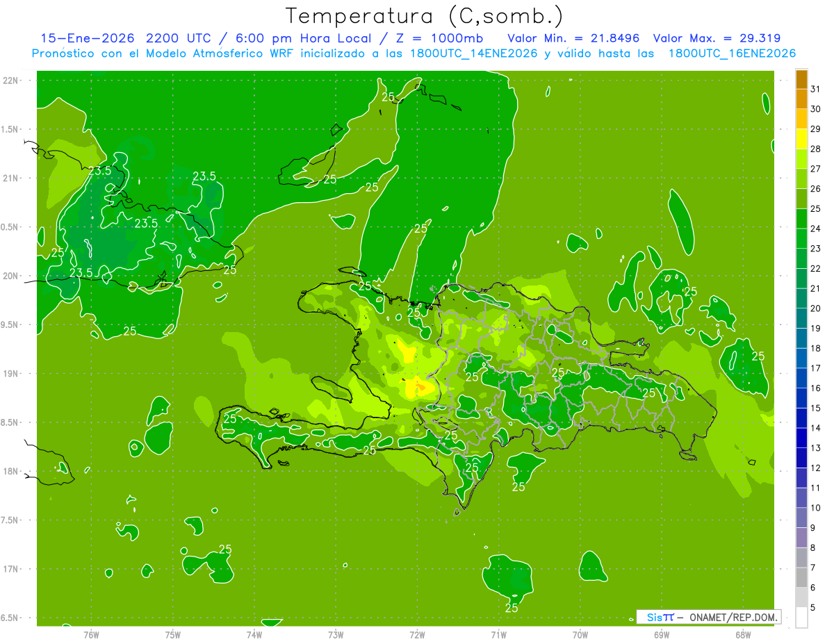
Task: Click dark-blue legend swatch between 13 and 14
Action: coord(801,438)
